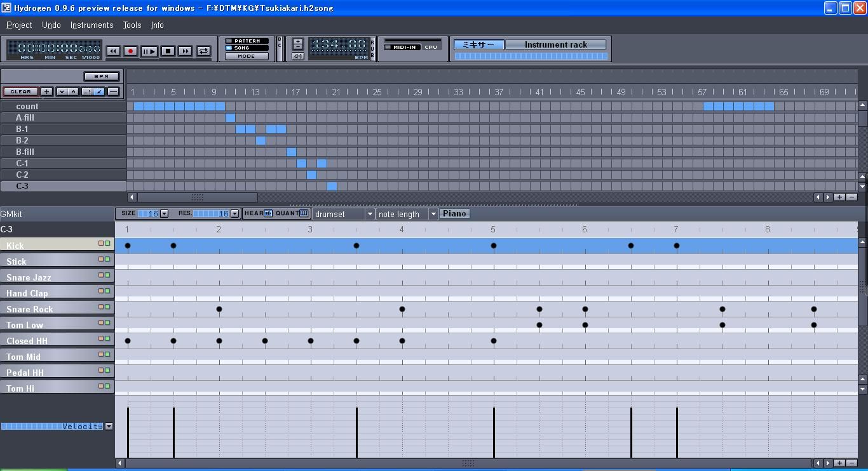Fast forward the transport
The image size is (868, 471).
click(x=186, y=51)
